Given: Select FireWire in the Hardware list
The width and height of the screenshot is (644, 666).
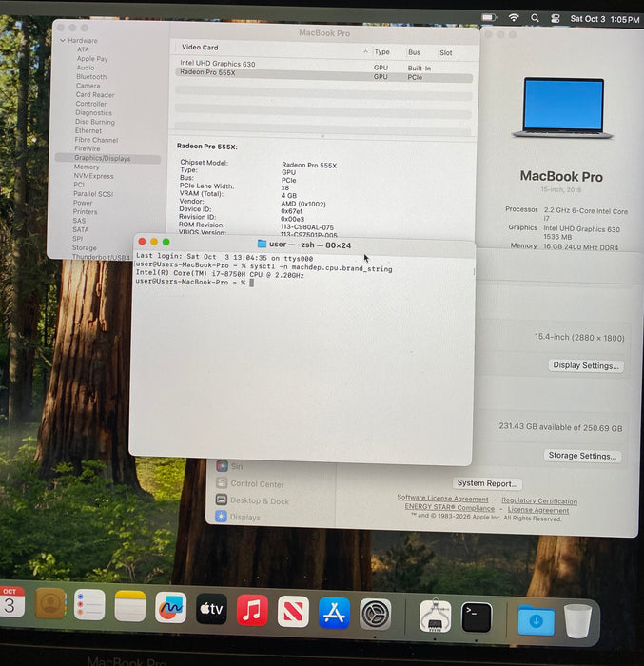Looking at the screenshot, I should click(88, 148).
